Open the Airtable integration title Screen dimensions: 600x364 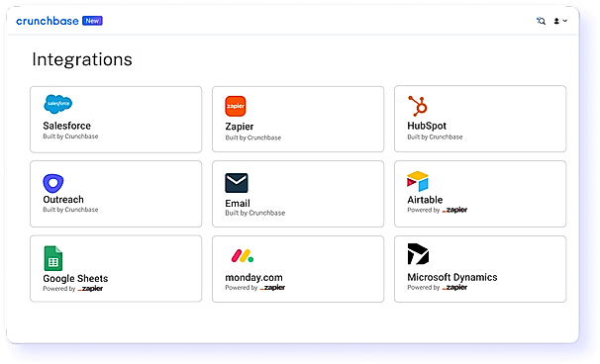[425, 200]
